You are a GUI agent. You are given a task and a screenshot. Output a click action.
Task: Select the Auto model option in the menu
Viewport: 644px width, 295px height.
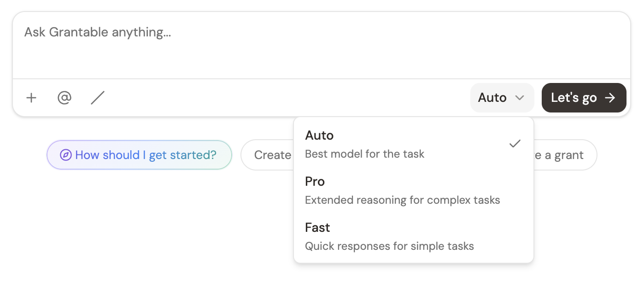[x=320, y=136]
